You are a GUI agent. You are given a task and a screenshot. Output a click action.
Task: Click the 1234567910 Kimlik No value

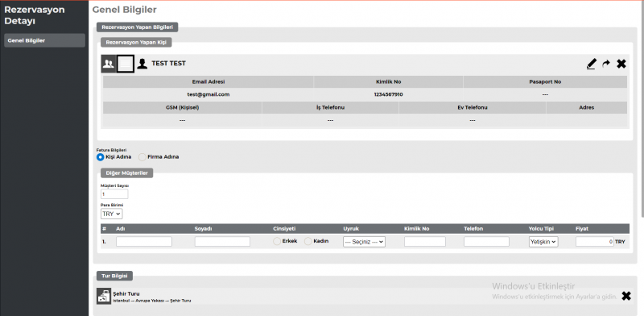pyautogui.click(x=388, y=94)
